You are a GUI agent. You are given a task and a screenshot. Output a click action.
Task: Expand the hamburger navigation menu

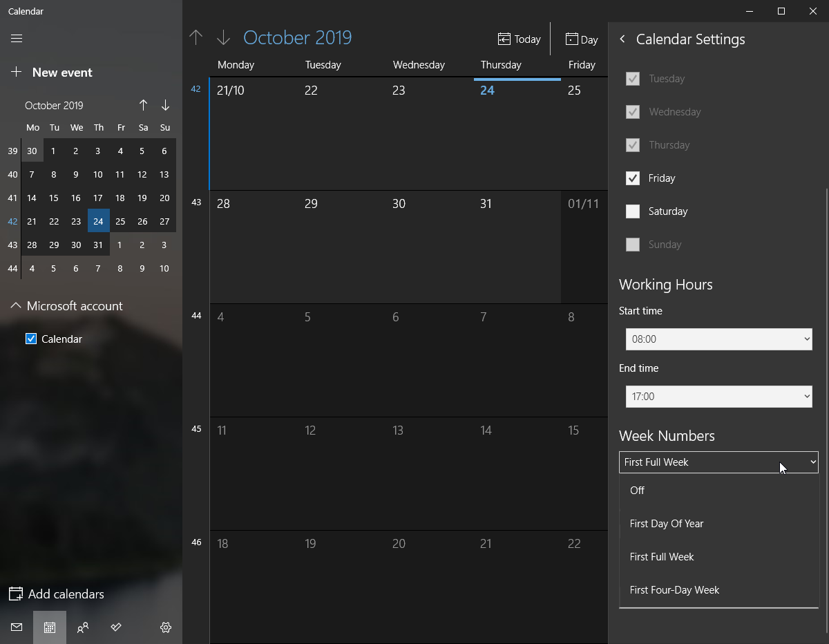(x=17, y=39)
